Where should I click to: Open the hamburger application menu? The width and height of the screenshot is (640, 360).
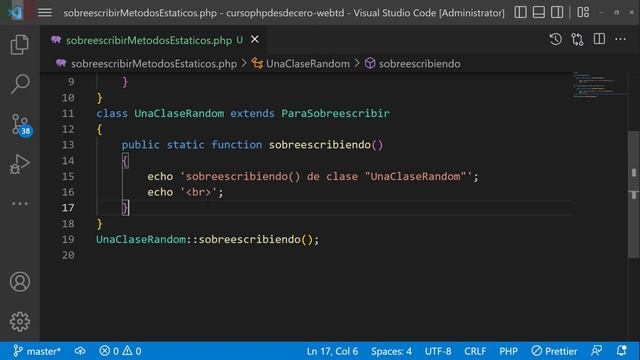[45, 13]
